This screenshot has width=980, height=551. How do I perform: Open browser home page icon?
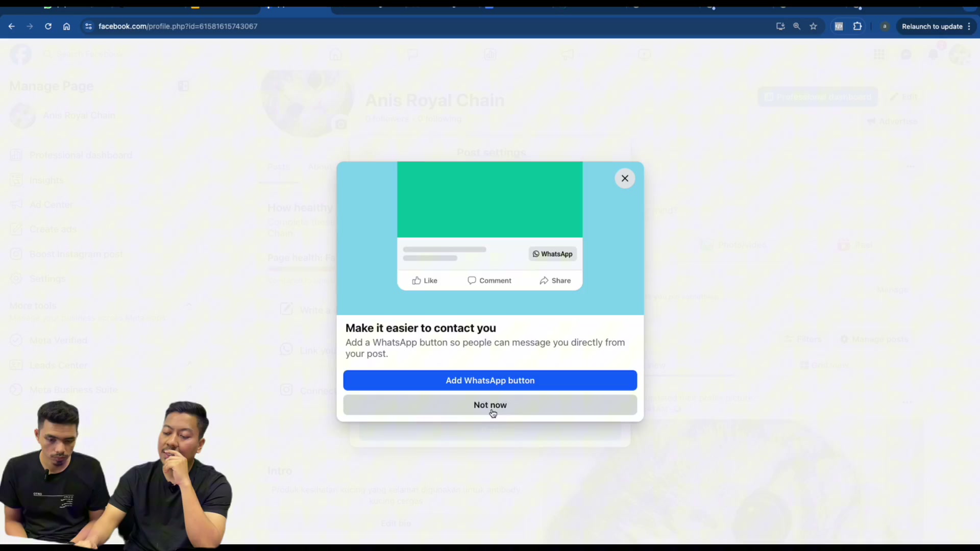click(x=66, y=27)
